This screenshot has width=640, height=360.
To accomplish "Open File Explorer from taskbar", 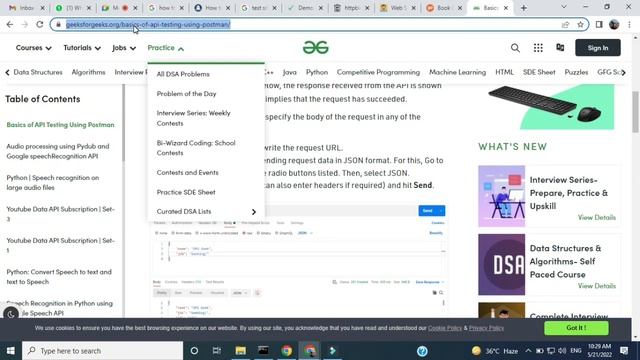I will [240, 351].
